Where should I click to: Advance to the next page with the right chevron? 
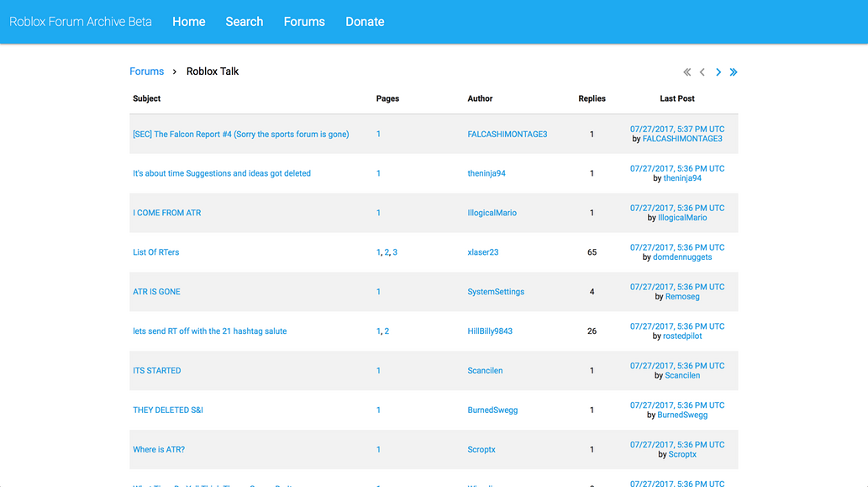(718, 72)
